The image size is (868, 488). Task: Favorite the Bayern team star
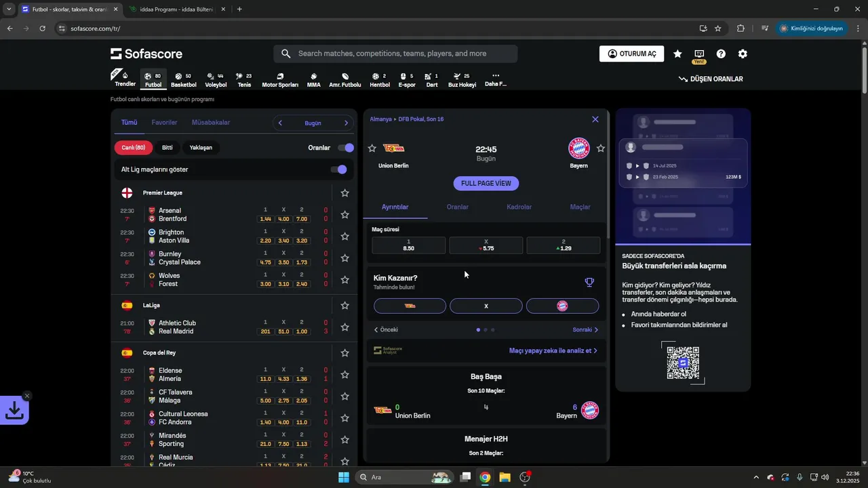(x=601, y=148)
